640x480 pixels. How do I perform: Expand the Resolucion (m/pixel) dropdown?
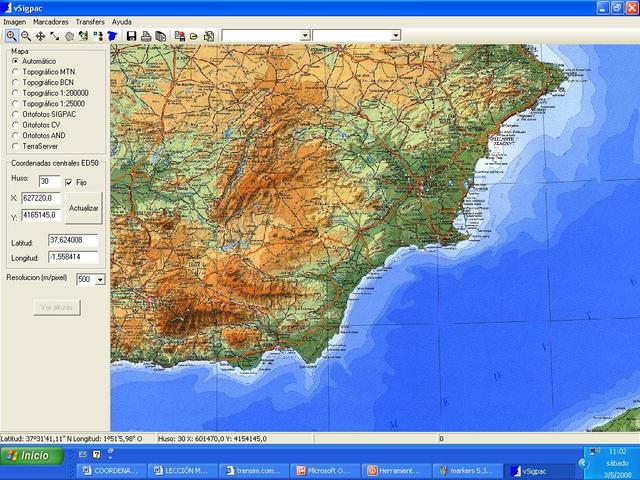coord(99,280)
